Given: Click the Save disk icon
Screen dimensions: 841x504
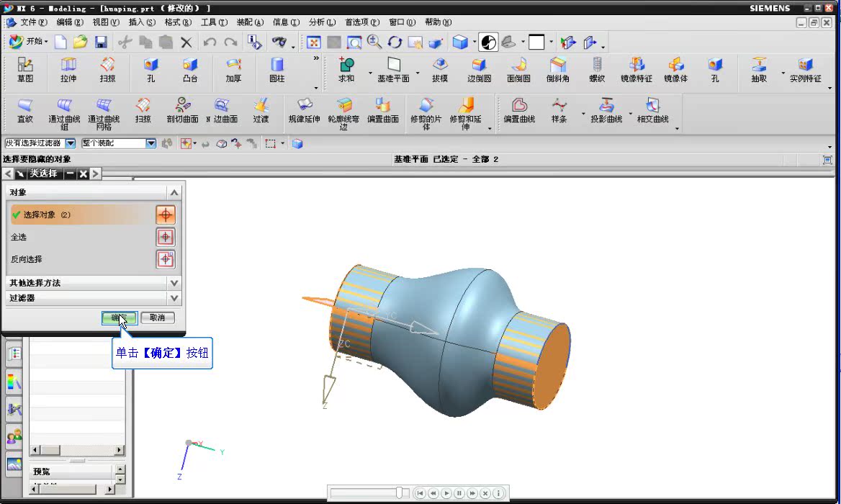Looking at the screenshot, I should 101,42.
